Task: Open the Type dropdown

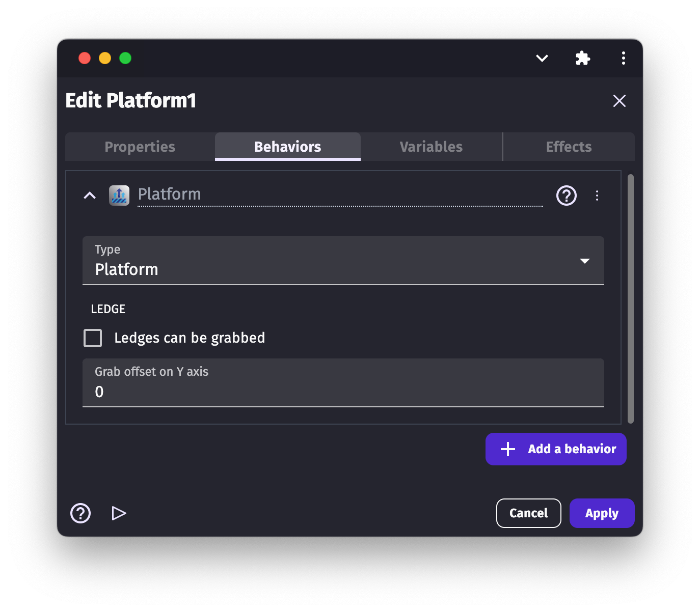Action: point(343,261)
